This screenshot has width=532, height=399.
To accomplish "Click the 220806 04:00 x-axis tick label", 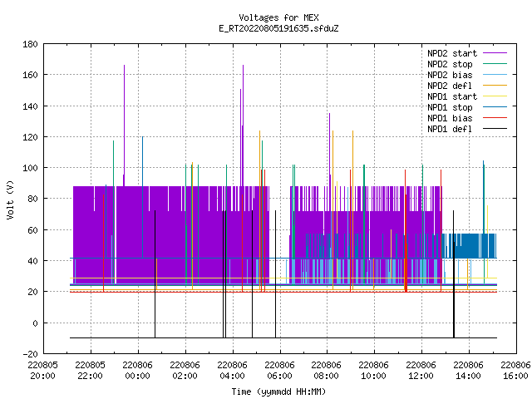I will [x=233, y=371].
